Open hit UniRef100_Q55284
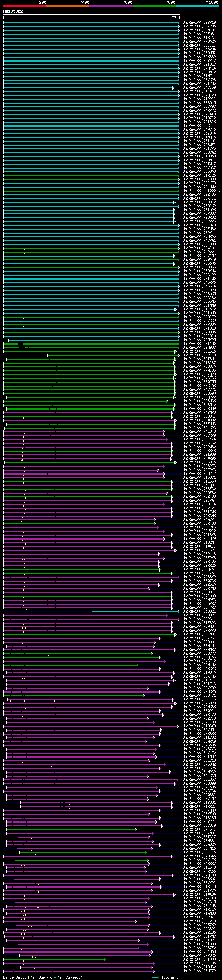The height and width of the screenshot is (980, 222). [199, 49]
